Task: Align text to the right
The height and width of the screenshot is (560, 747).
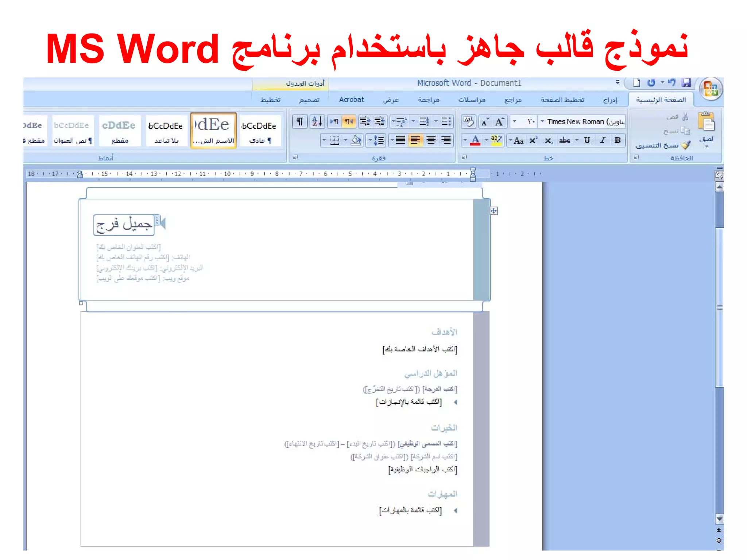Action: pos(446,140)
